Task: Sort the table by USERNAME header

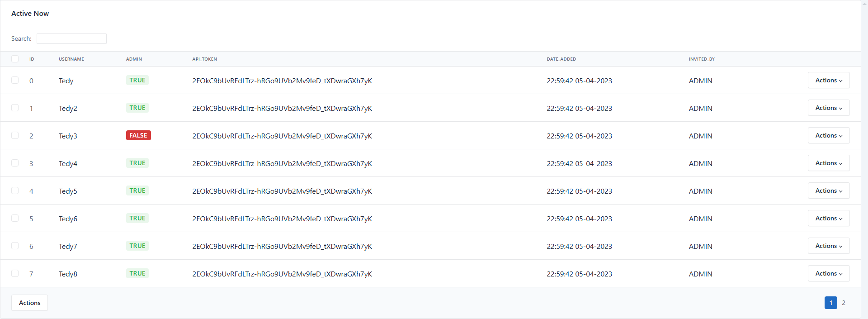Action: point(71,59)
